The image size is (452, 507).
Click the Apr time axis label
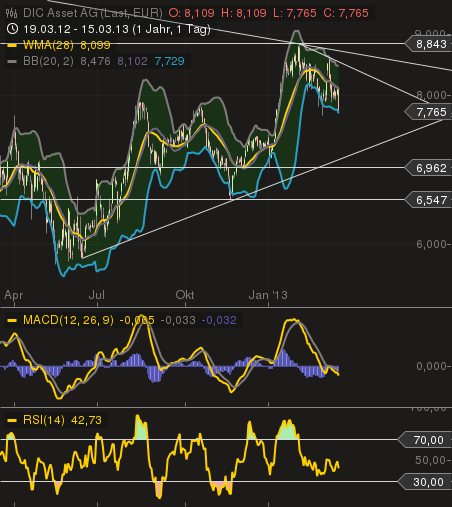[14, 295]
